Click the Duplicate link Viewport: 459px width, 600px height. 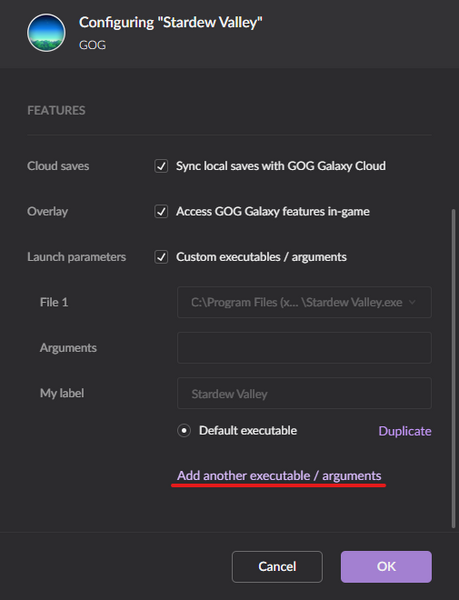click(x=405, y=431)
